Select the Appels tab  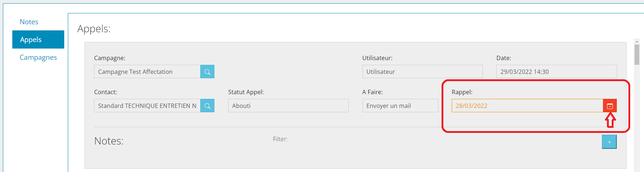[x=38, y=39]
